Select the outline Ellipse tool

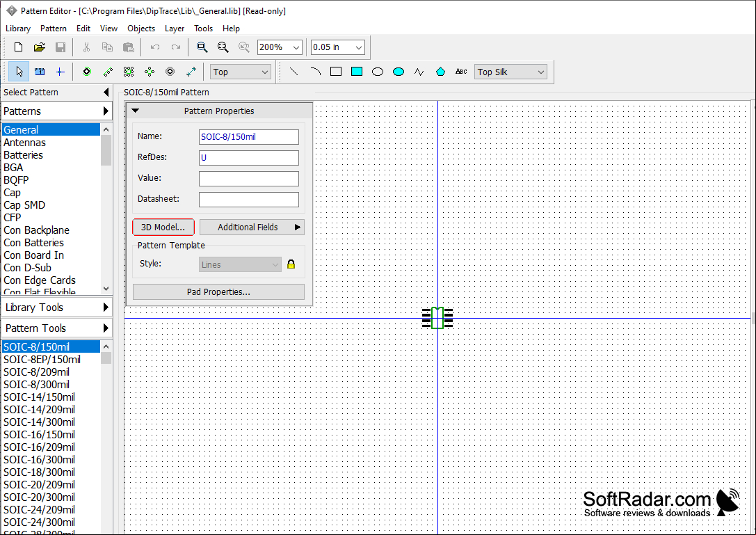coord(378,72)
